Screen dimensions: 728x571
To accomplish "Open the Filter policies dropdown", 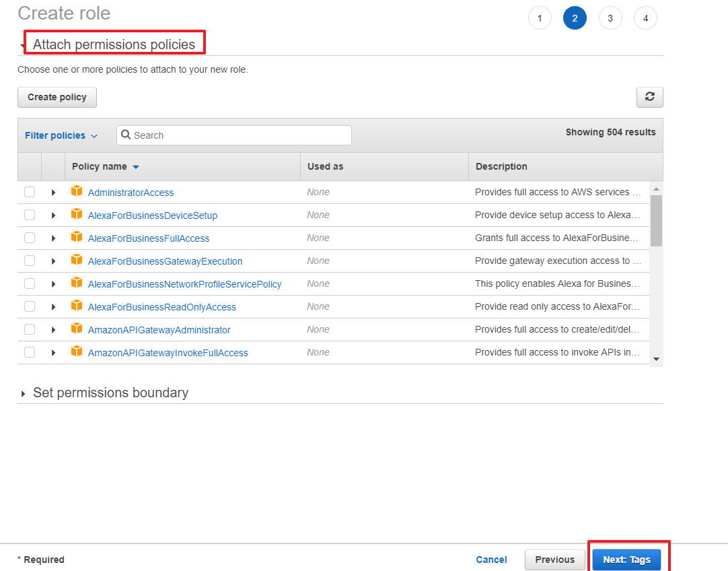I will click(x=61, y=135).
